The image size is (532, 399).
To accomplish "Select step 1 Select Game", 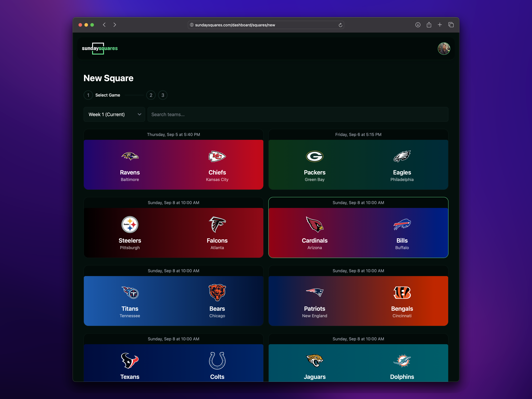I will click(x=102, y=95).
